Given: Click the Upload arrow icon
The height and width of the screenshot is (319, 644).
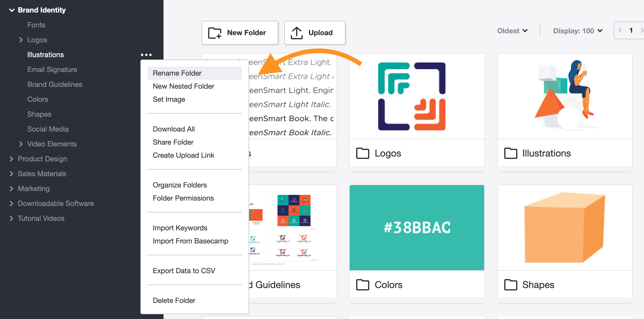Looking at the screenshot, I should click(x=296, y=33).
